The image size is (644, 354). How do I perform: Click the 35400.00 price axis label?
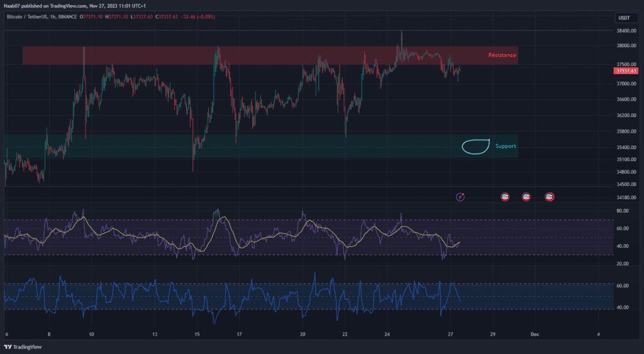pos(626,147)
